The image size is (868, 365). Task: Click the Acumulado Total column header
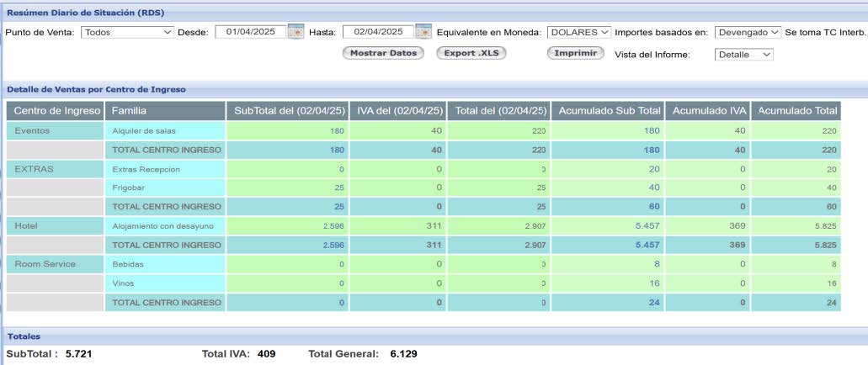(796, 111)
